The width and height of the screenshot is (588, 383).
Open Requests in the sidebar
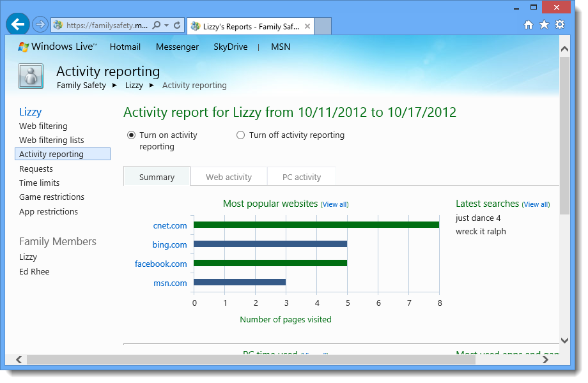36,169
